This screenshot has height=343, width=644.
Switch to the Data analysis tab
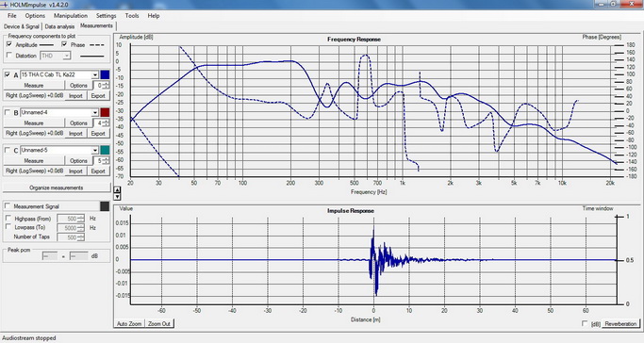point(59,26)
